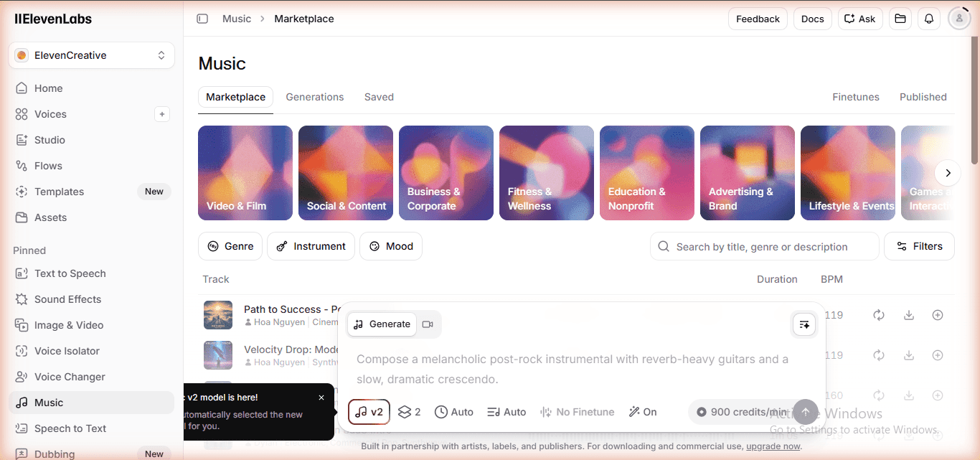Select the Marketplace tab
This screenshot has width=980, height=460.
pyautogui.click(x=235, y=97)
